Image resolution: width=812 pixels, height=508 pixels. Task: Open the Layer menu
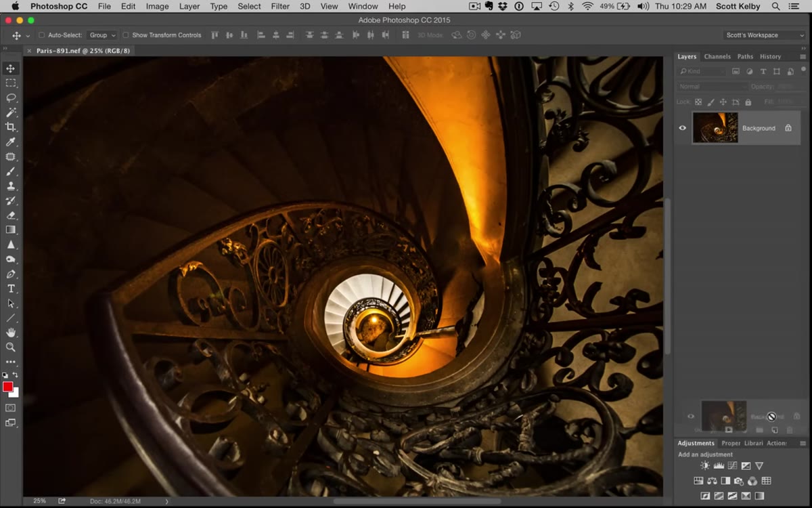[189, 6]
